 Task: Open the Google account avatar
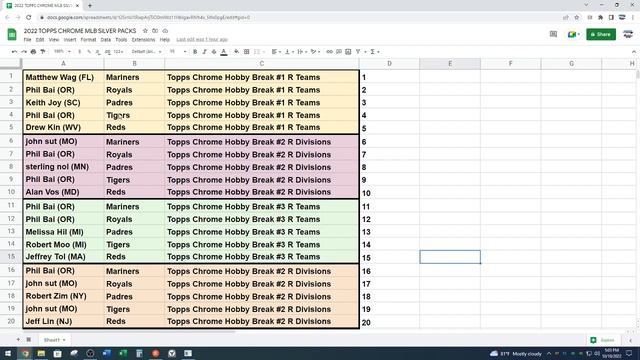click(628, 34)
